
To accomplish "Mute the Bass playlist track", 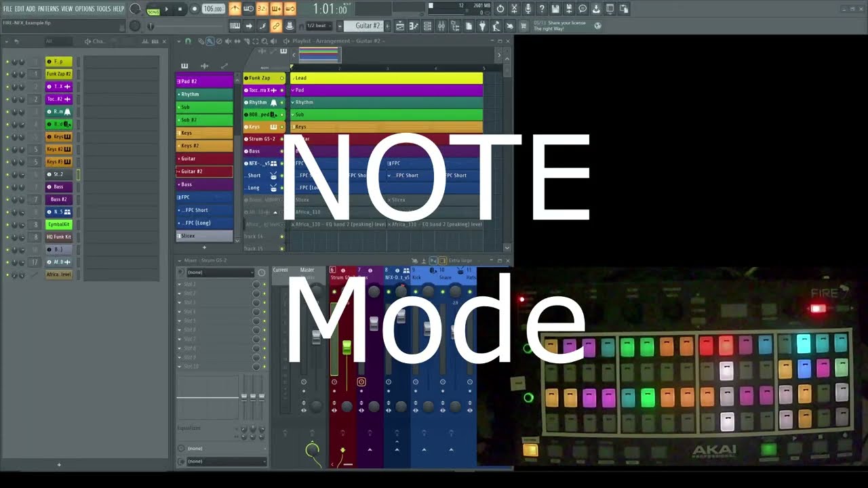I will 282,151.
